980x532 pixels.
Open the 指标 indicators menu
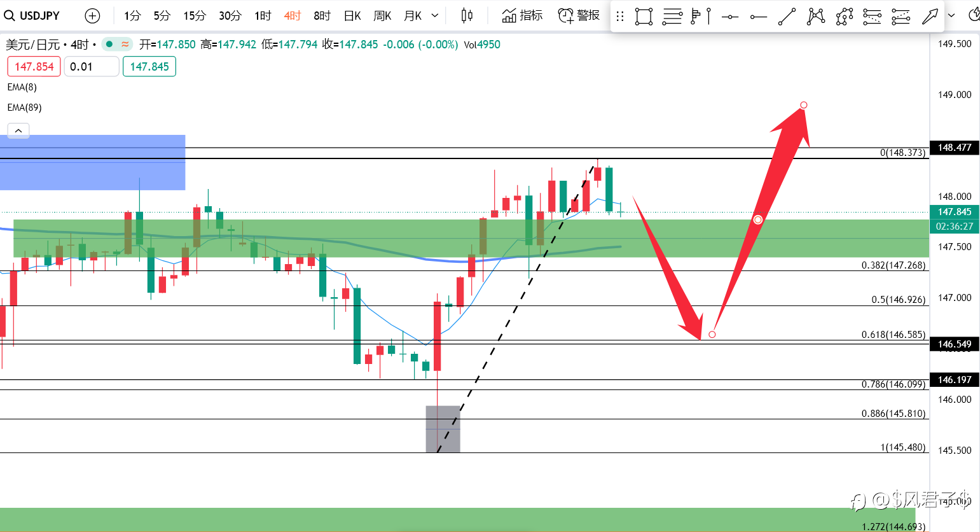(522, 15)
